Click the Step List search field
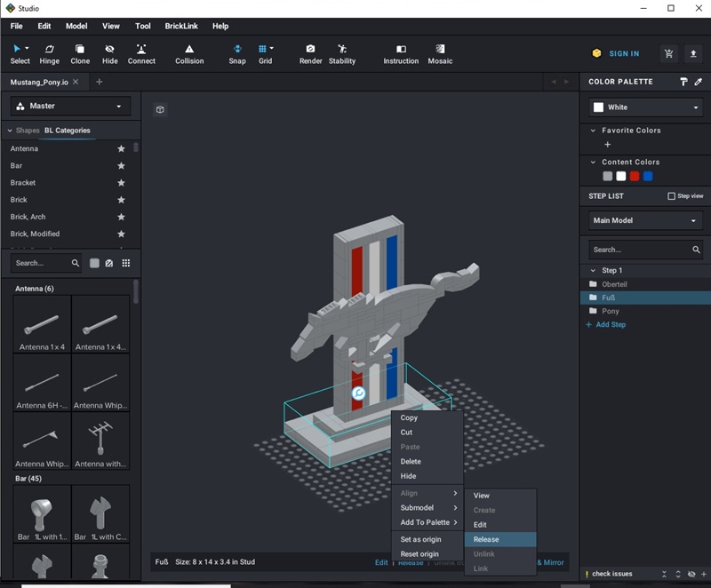The image size is (711, 588). click(x=638, y=250)
